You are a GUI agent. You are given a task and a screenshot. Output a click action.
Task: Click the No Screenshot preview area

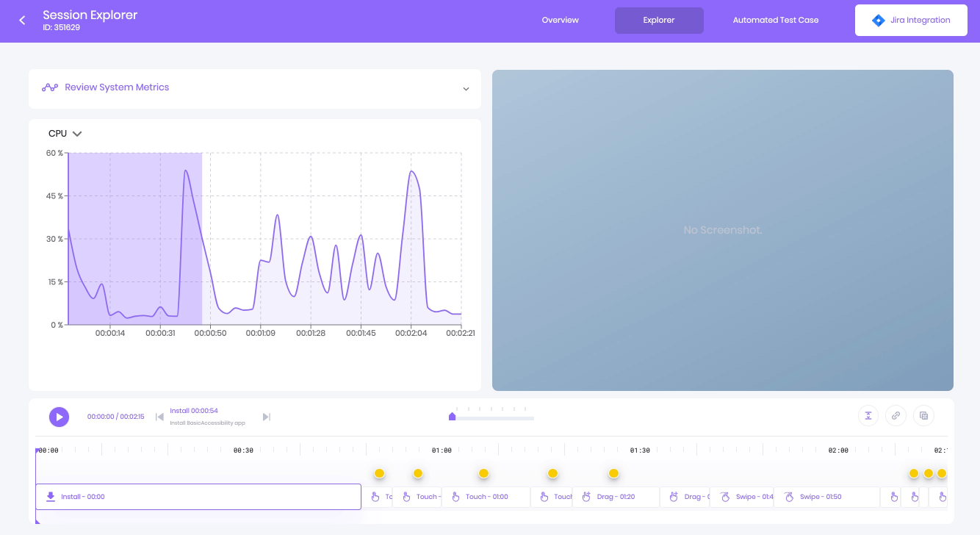pos(723,230)
